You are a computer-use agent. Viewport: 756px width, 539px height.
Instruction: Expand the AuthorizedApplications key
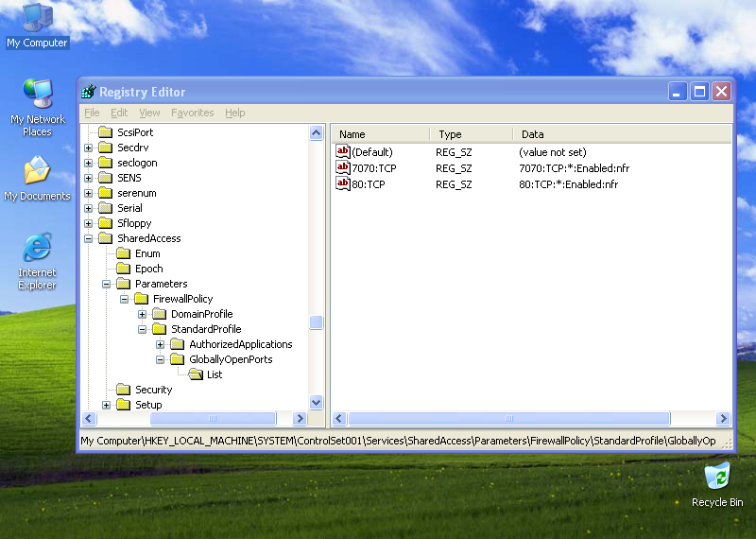click(x=160, y=344)
